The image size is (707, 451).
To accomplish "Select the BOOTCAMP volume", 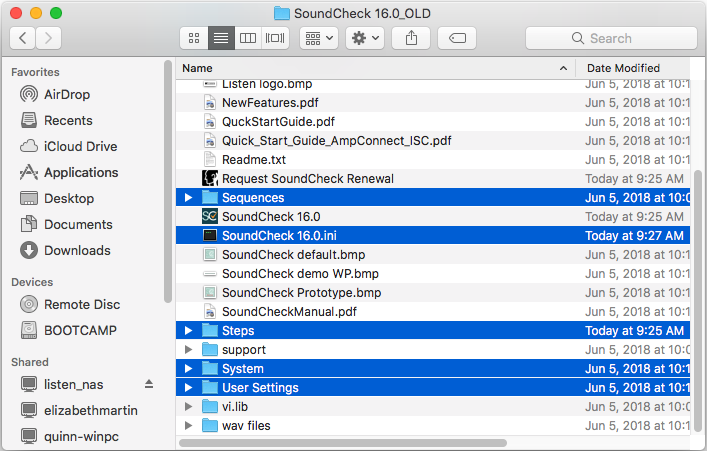I will click(x=69, y=331).
